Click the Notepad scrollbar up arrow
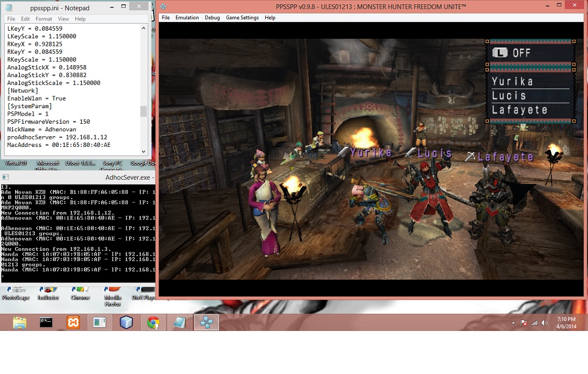 144,28
